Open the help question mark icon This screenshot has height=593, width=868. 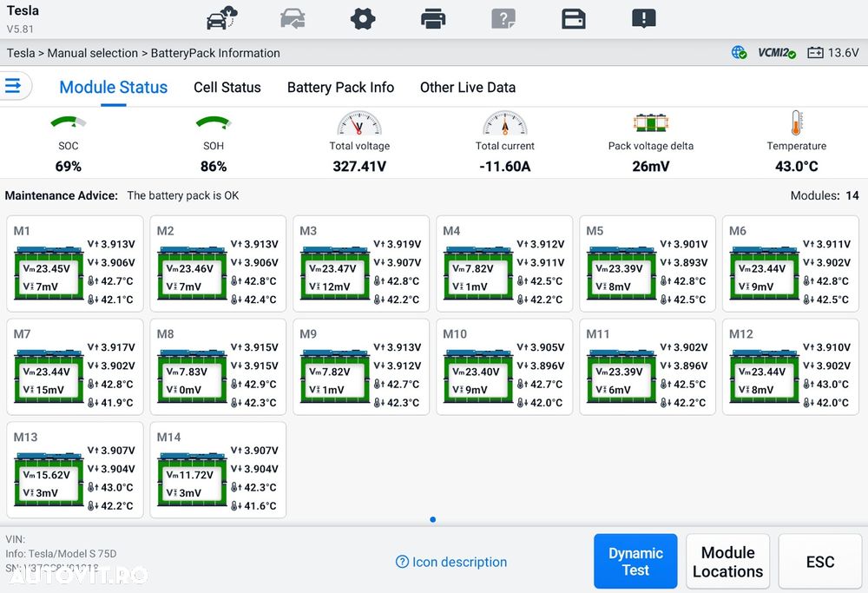pyautogui.click(x=503, y=19)
